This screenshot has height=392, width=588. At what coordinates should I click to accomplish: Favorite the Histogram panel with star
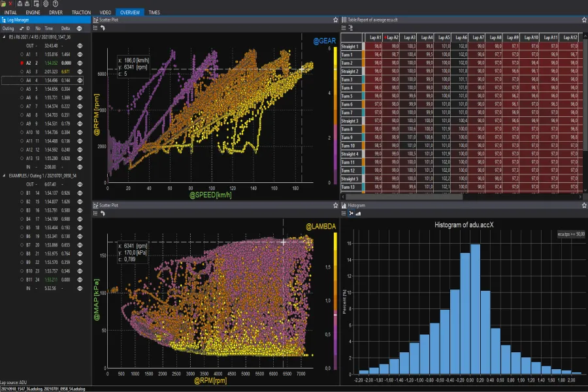tap(584, 205)
